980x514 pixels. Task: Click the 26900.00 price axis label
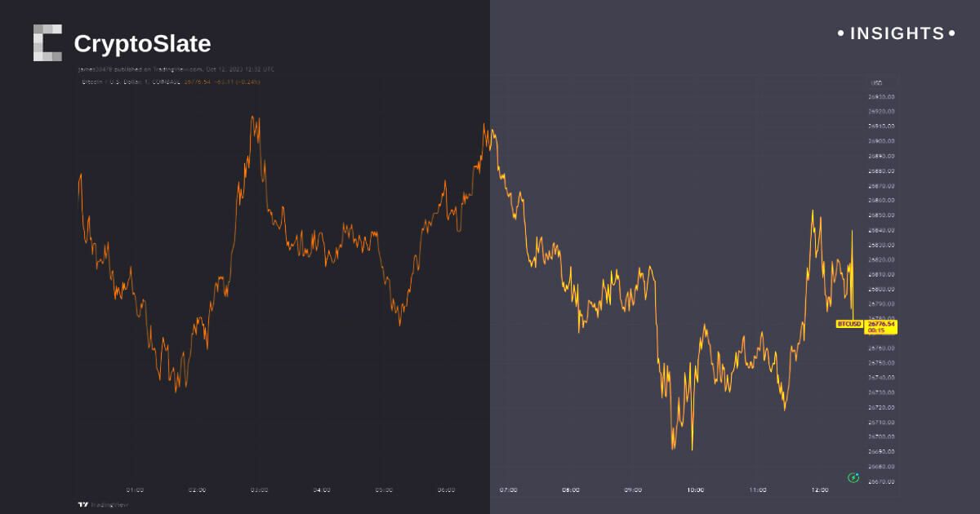click(x=882, y=140)
